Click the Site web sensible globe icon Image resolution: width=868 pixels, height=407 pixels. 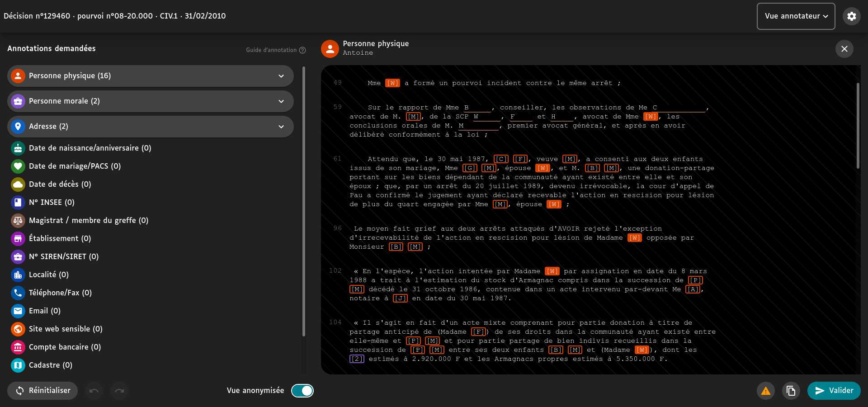coord(18,329)
